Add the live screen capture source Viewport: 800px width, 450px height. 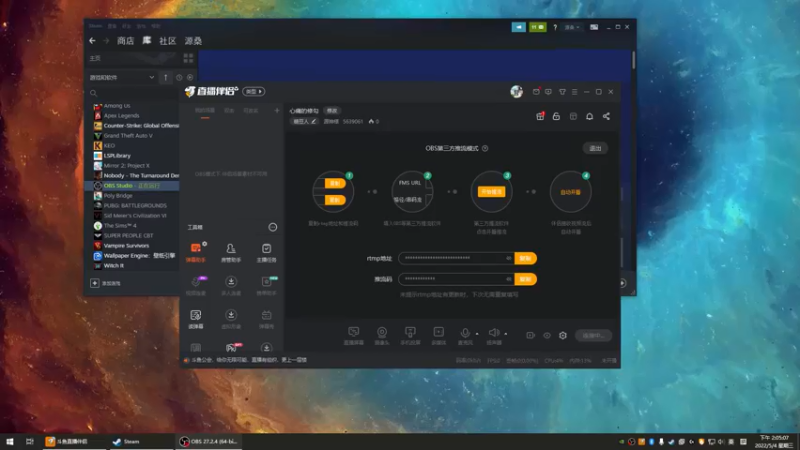pos(353,335)
